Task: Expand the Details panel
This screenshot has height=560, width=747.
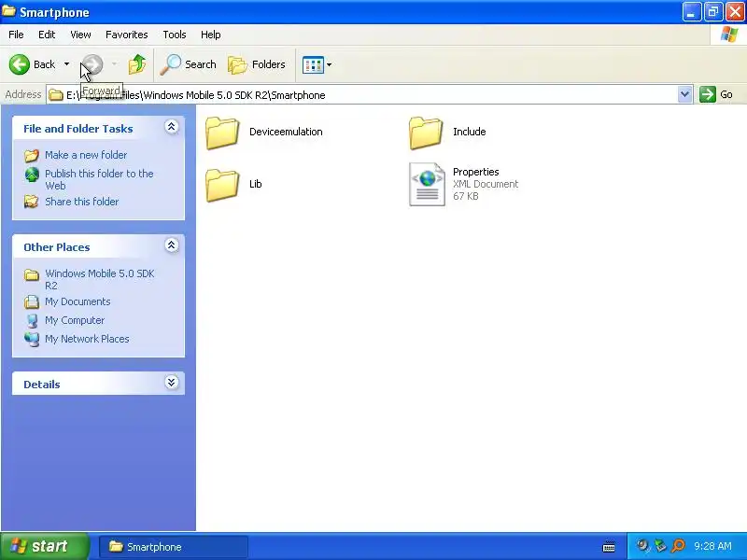Action: pos(172,383)
